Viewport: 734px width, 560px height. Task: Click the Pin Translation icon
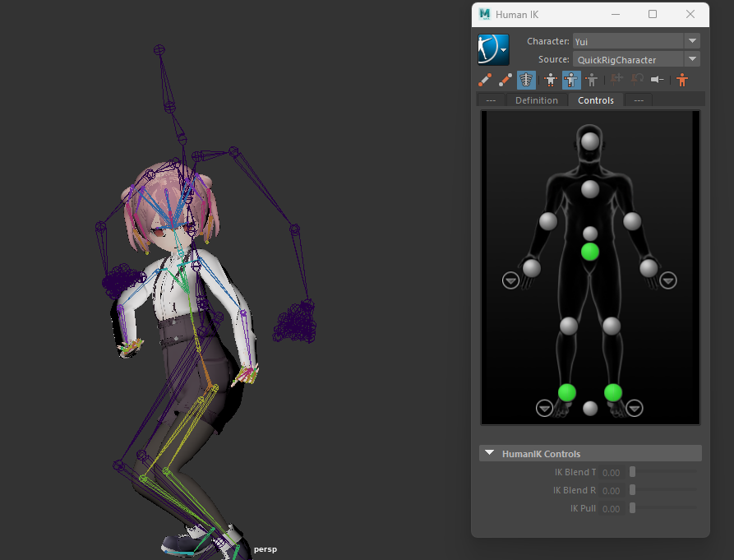click(616, 80)
